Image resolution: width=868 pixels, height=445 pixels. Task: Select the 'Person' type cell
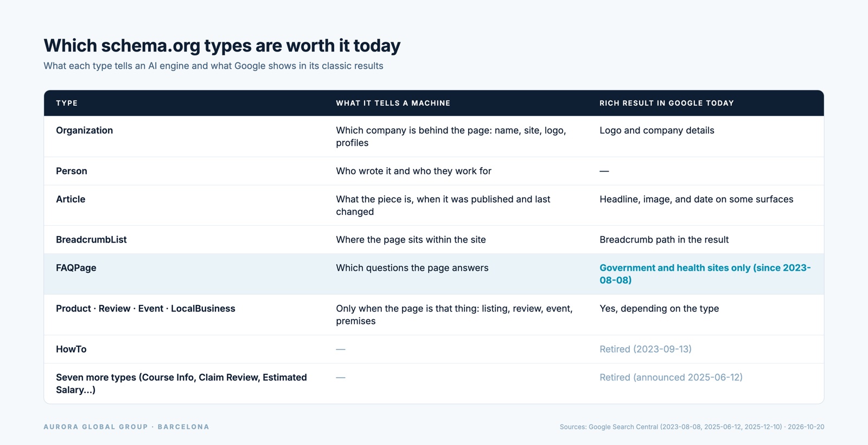pyautogui.click(x=72, y=171)
